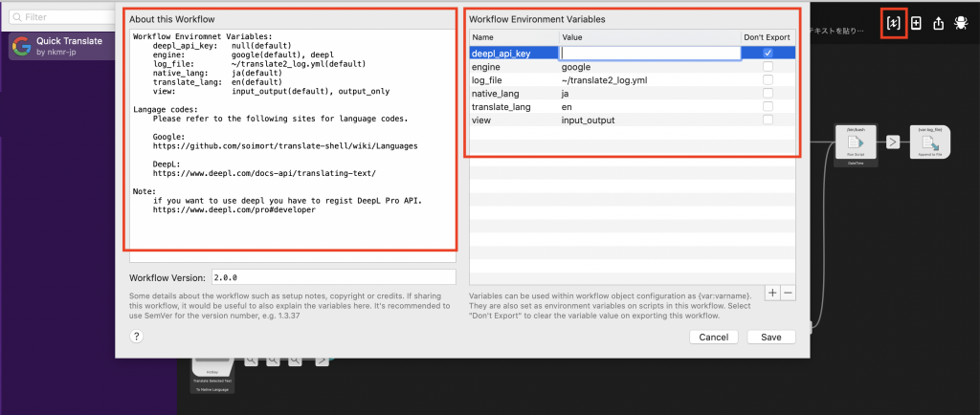The width and height of the screenshot is (980, 415).
Task: Click the Cancel button
Action: pyautogui.click(x=714, y=337)
